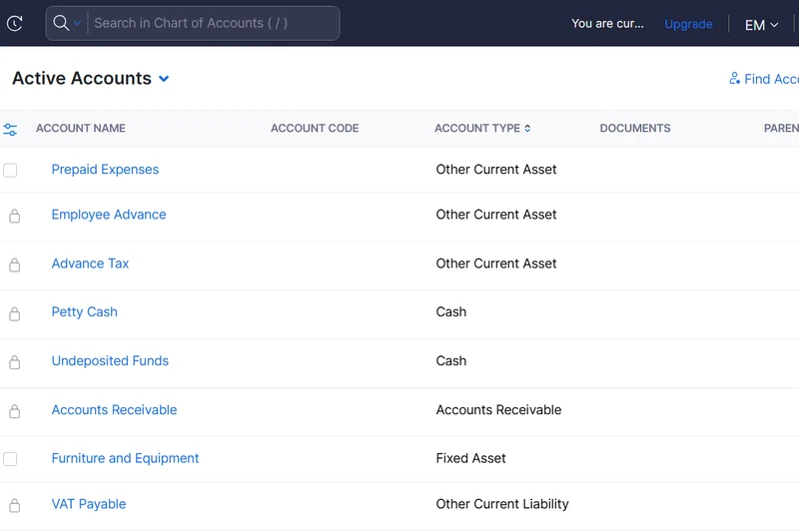Click the Find Accountants person icon
799x532 pixels.
coord(735,79)
